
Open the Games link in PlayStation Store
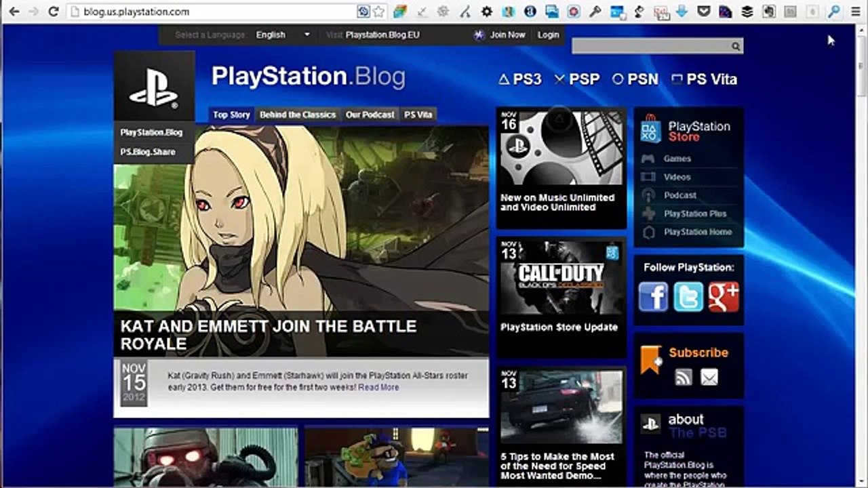(677, 159)
